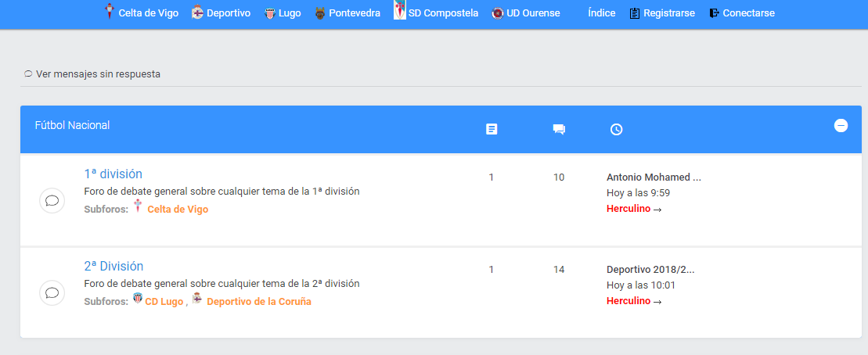The image size is (868, 355).
Task: Click the Lugo crest icon in navbar
Action: click(x=269, y=14)
